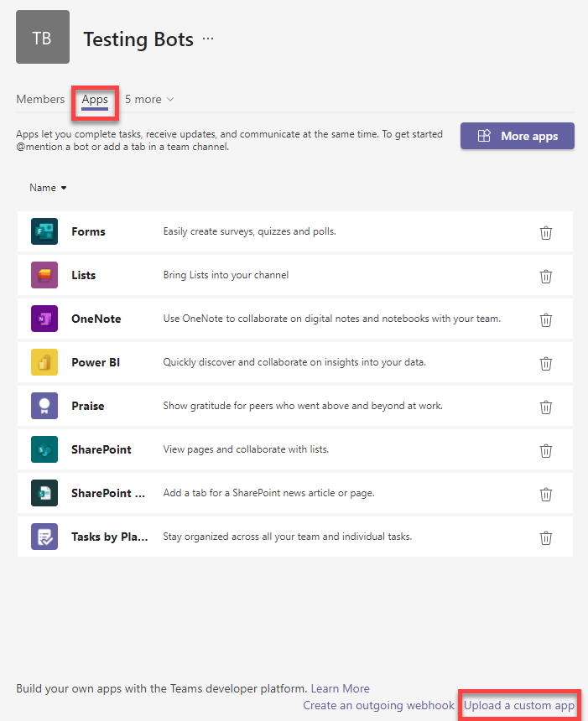Sort the list by the Name column
This screenshot has height=721, width=588.
48,188
